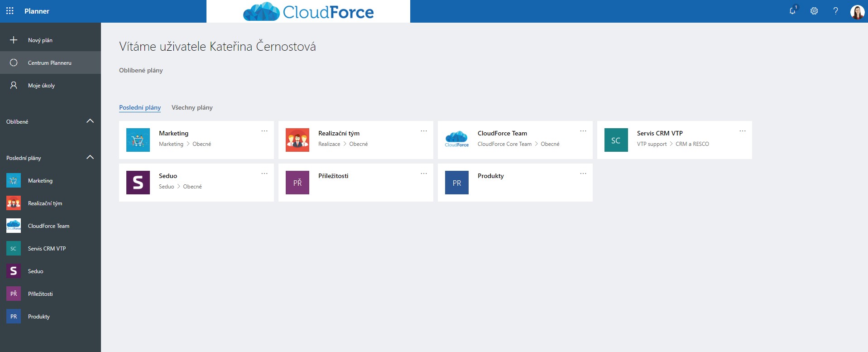The image size is (868, 352).
Task: Open more options on Marketing card
Action: 264,131
